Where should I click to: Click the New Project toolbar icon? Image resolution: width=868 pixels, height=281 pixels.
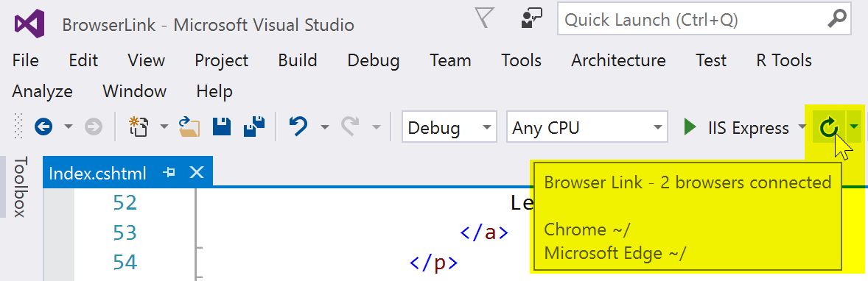point(138,127)
